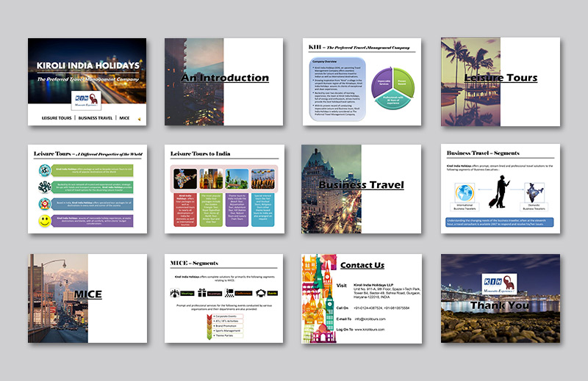Click the gift box Incentives icon
The image size is (588, 381).
(202, 293)
